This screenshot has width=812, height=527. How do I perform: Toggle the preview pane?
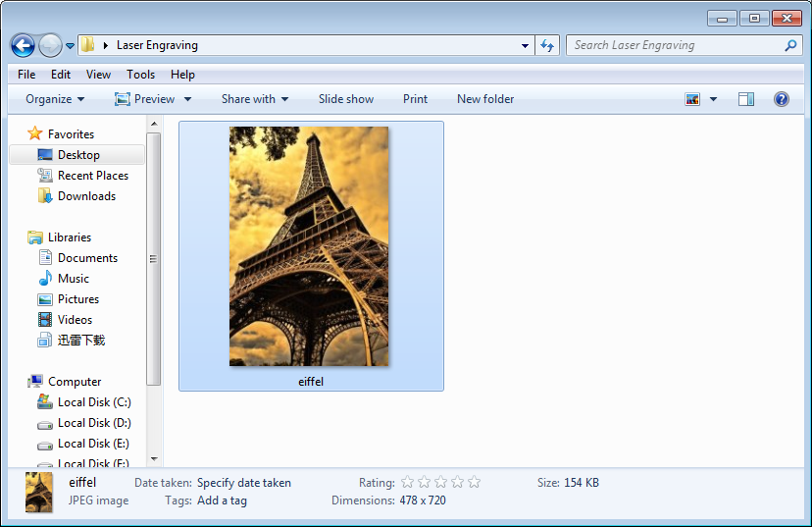746,99
